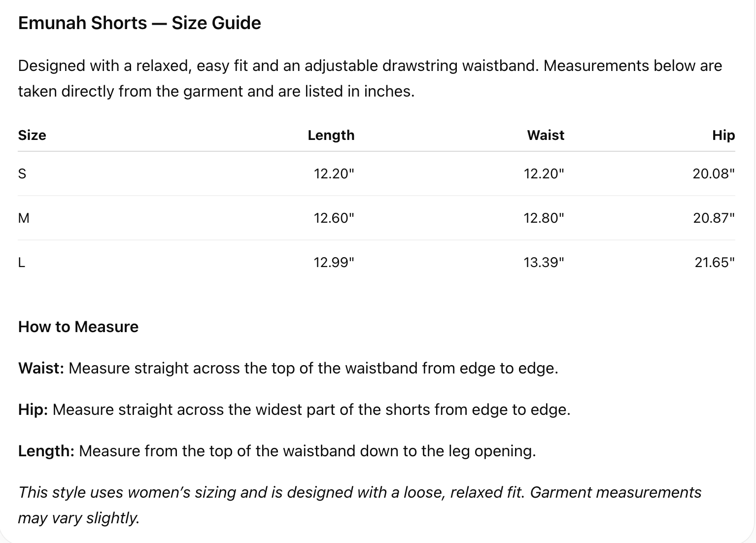
Task: Click the Hip column header
Action: coord(723,135)
